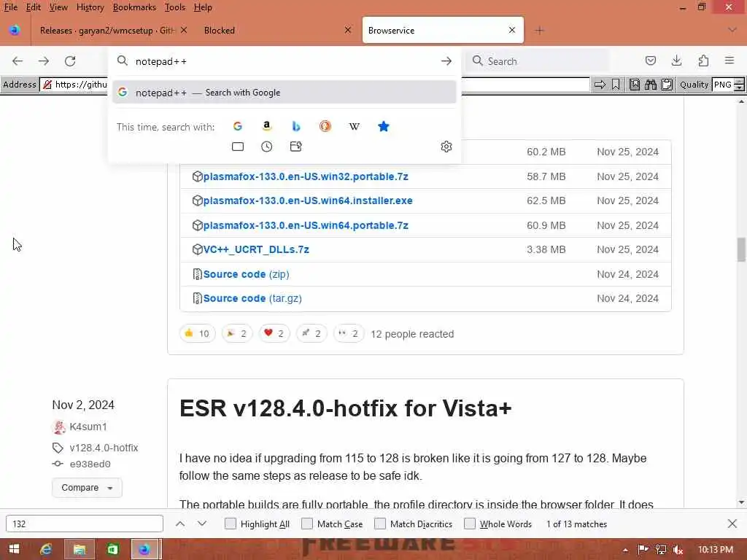Download Source code (zip)
Viewport: 747px width, 560px height.
tap(247, 274)
